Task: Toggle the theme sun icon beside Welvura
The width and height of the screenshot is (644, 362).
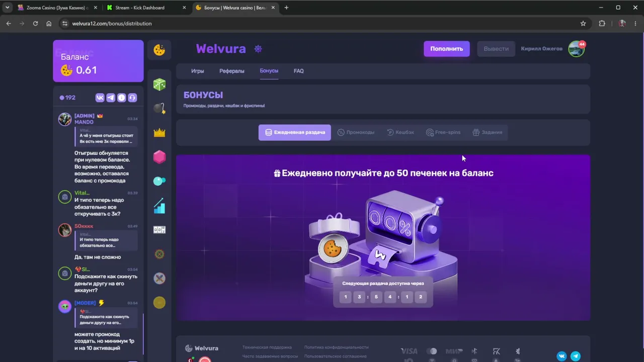Action: click(258, 49)
